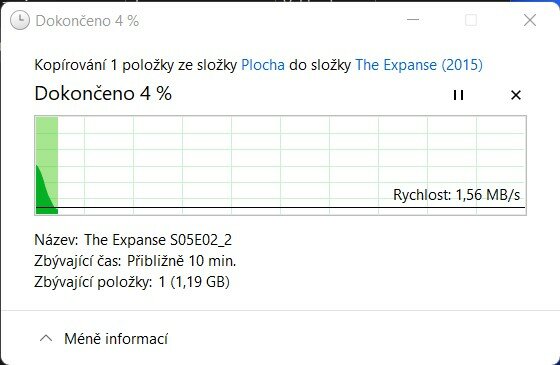Click the clock icon in the title bar
The image size is (560, 365).
click(20, 20)
